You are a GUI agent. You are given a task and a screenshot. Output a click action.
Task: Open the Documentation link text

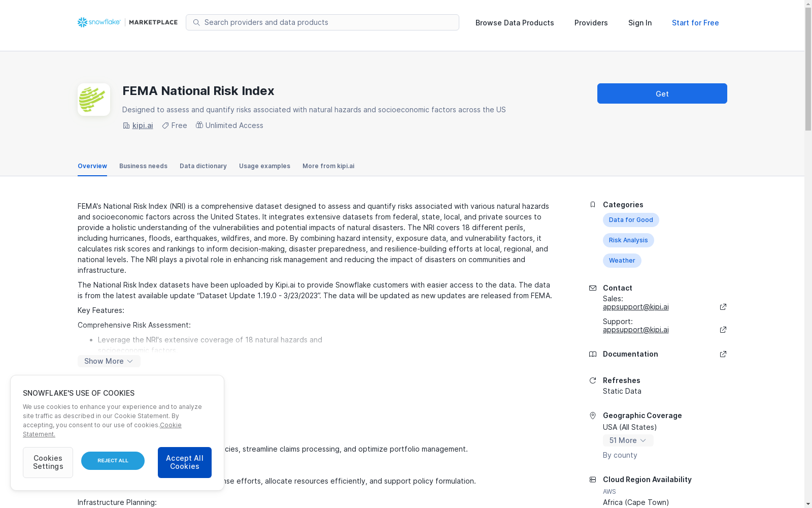[x=630, y=354]
